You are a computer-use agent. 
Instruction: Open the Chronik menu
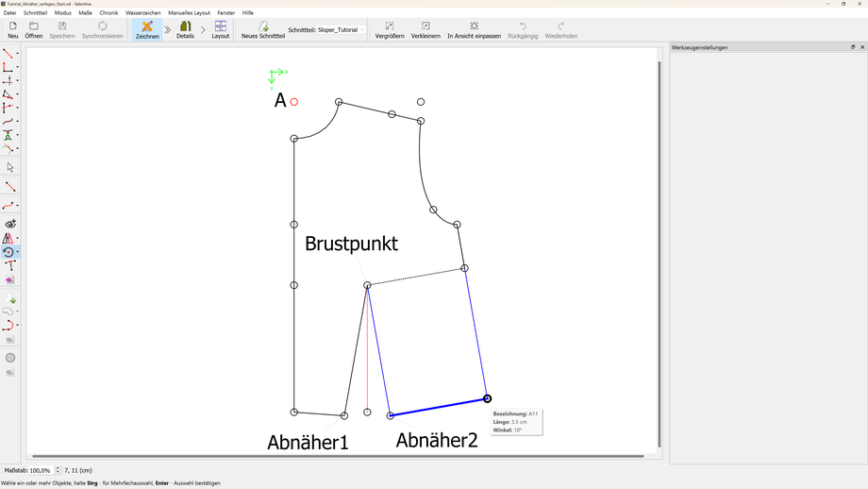109,12
